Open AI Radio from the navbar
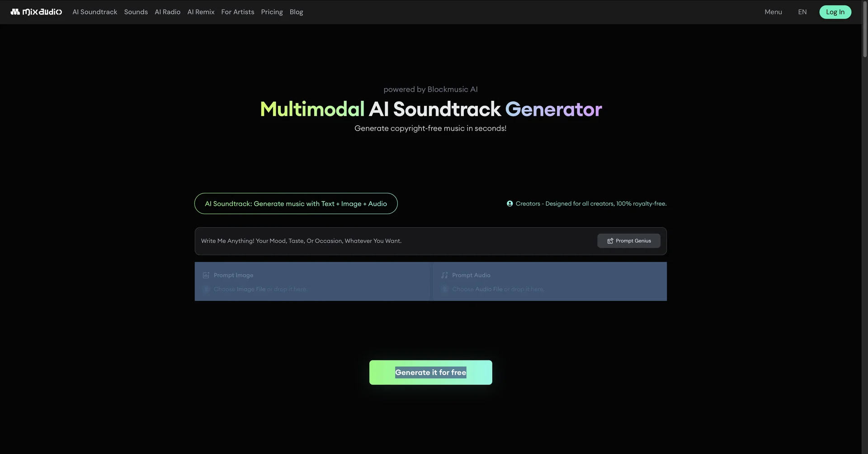868x454 pixels. tap(168, 12)
